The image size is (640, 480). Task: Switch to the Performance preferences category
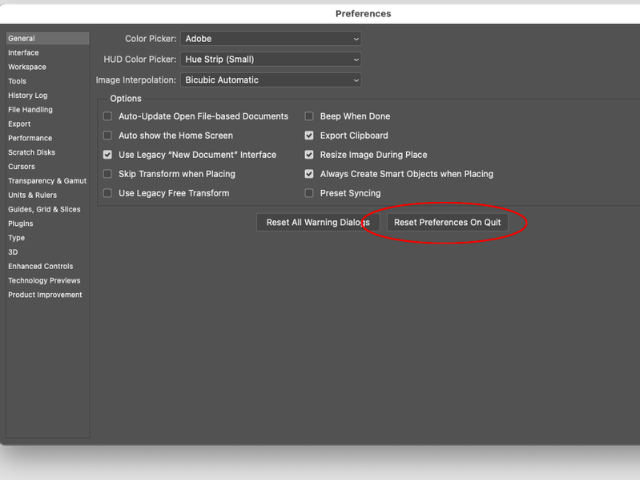pyautogui.click(x=30, y=138)
